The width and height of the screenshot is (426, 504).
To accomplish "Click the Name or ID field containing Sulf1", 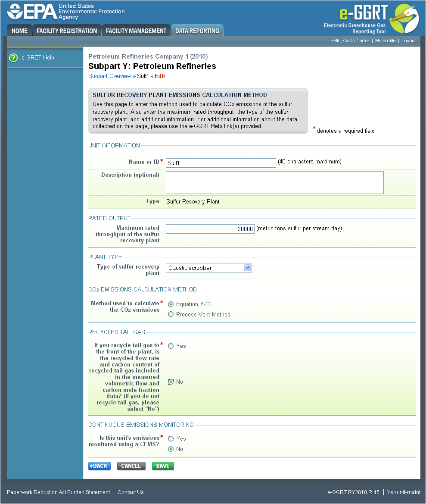I will pos(221,163).
